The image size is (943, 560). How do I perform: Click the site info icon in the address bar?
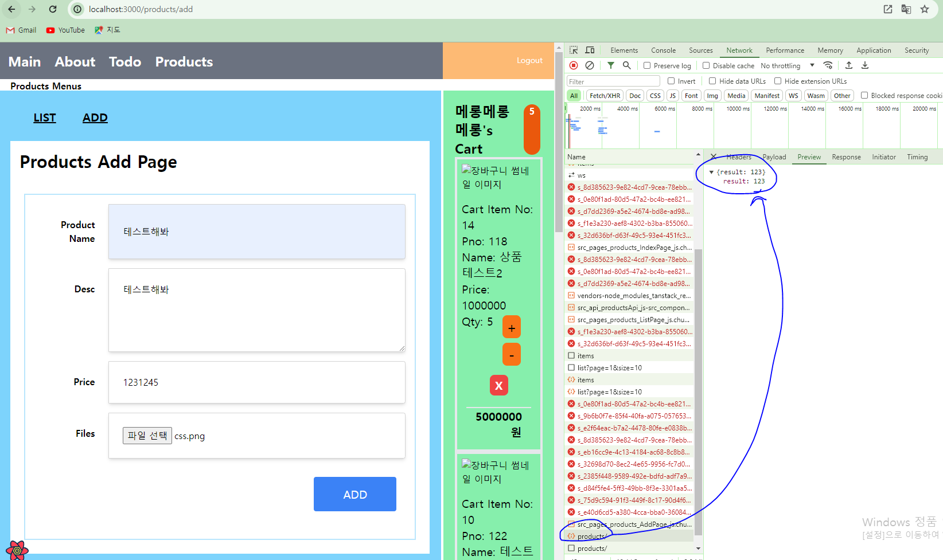coord(77,9)
